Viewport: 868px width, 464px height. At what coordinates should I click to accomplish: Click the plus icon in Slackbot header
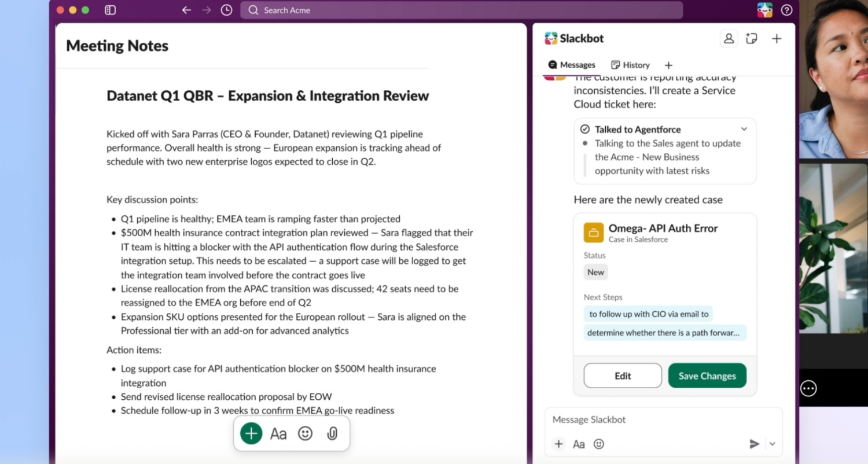click(777, 38)
